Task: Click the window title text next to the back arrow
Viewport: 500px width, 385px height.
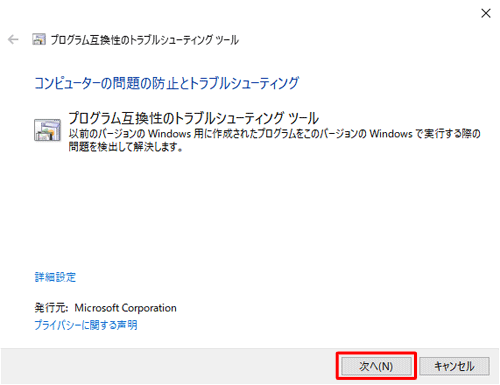Action: [145, 40]
